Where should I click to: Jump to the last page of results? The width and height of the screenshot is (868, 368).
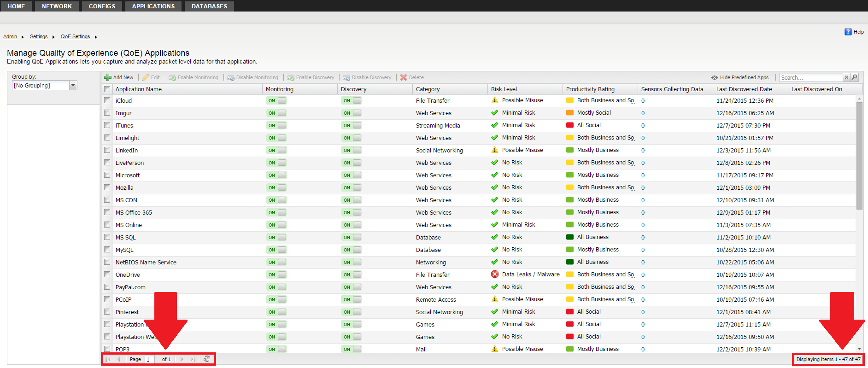click(193, 359)
